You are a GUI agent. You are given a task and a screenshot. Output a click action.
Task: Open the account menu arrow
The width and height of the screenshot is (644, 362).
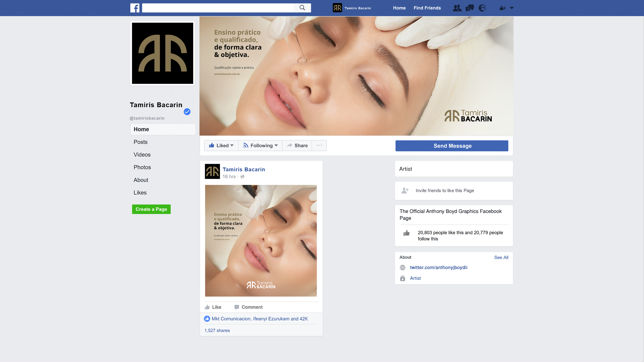coord(512,8)
